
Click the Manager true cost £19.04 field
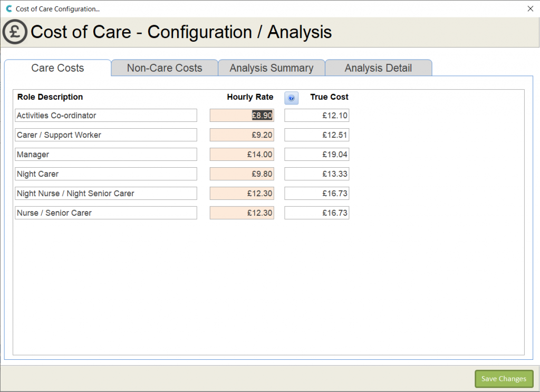316,155
